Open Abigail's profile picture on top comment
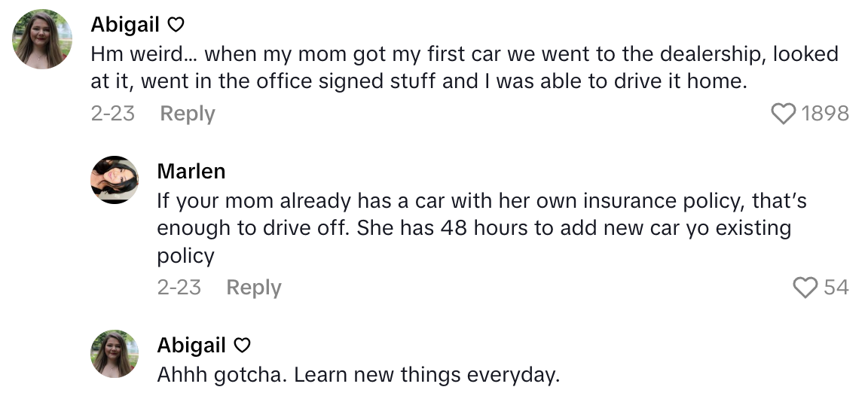The height and width of the screenshot is (393, 868). pos(42,39)
